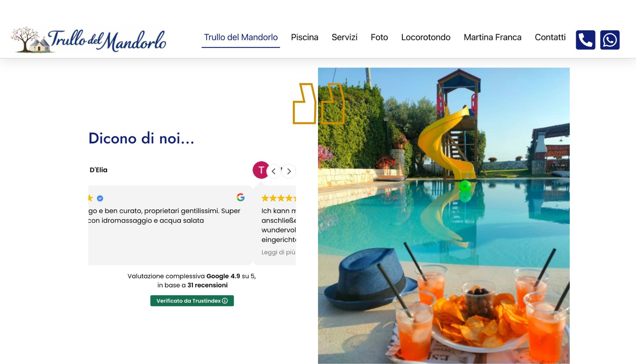Image resolution: width=636 pixels, height=364 pixels.
Task: Go to the Foto page
Action: (379, 37)
